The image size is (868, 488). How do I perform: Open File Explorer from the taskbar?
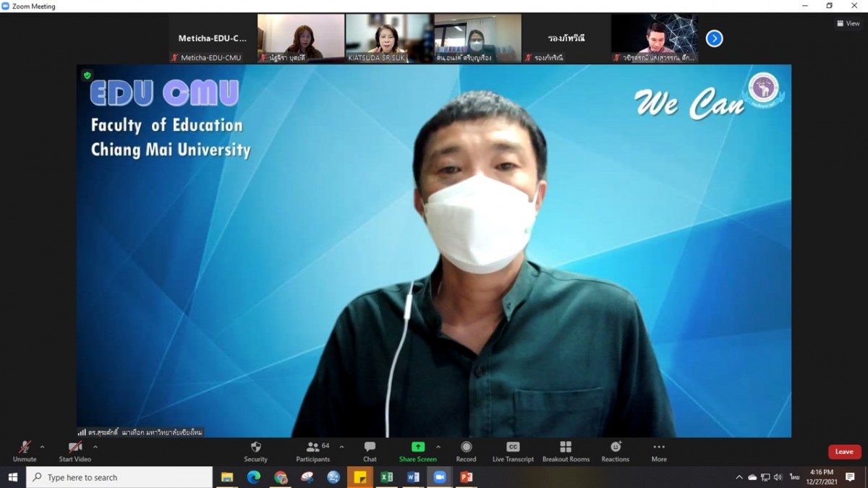[227, 477]
